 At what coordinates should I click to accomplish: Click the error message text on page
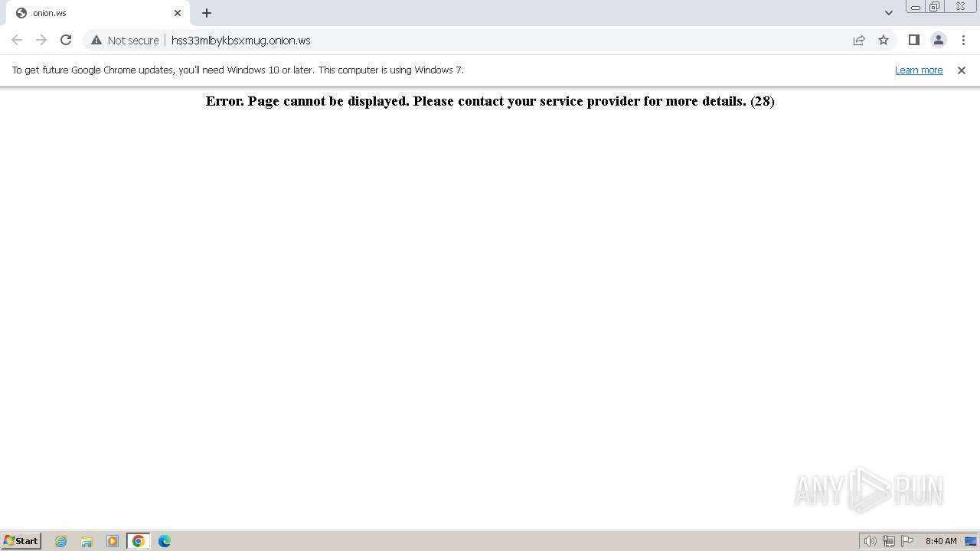pos(490,101)
